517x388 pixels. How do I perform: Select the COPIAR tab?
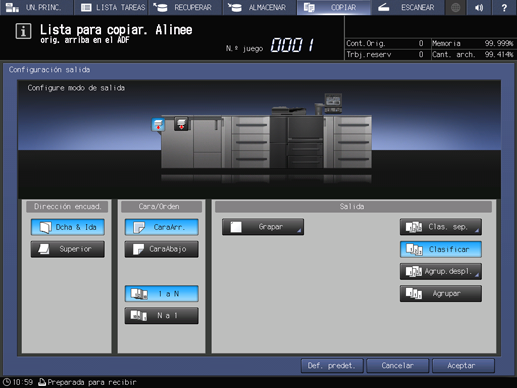(x=334, y=7)
